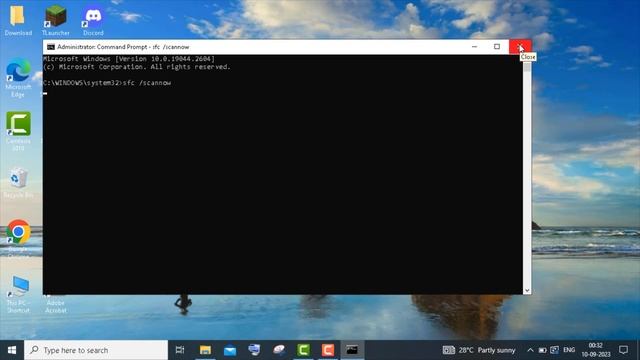640x360 pixels.
Task: Click the scrollbar down arrow in Command Prompt
Action: tap(527, 290)
